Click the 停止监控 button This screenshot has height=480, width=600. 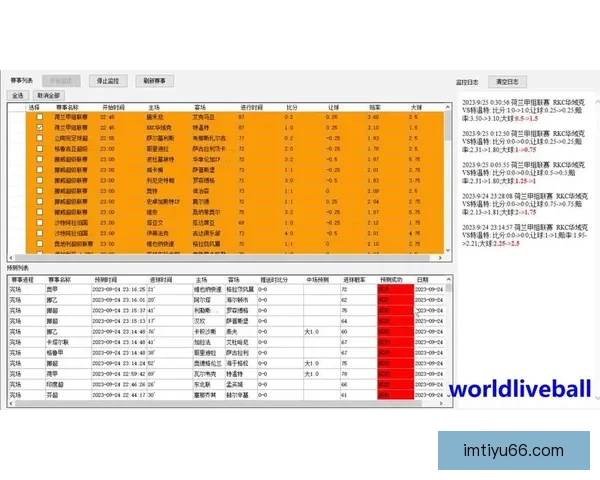[x=108, y=81]
